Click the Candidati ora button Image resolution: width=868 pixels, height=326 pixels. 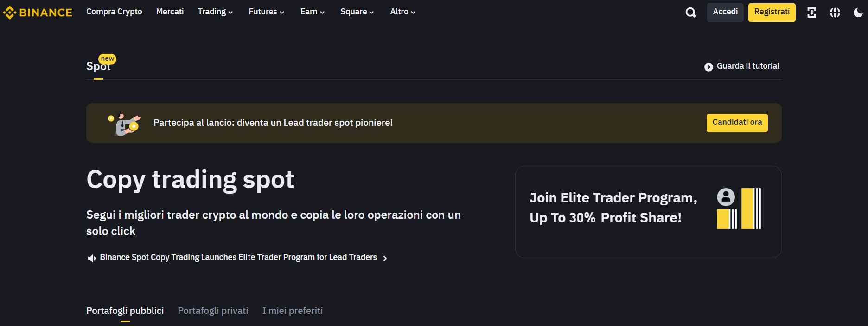[x=737, y=123]
